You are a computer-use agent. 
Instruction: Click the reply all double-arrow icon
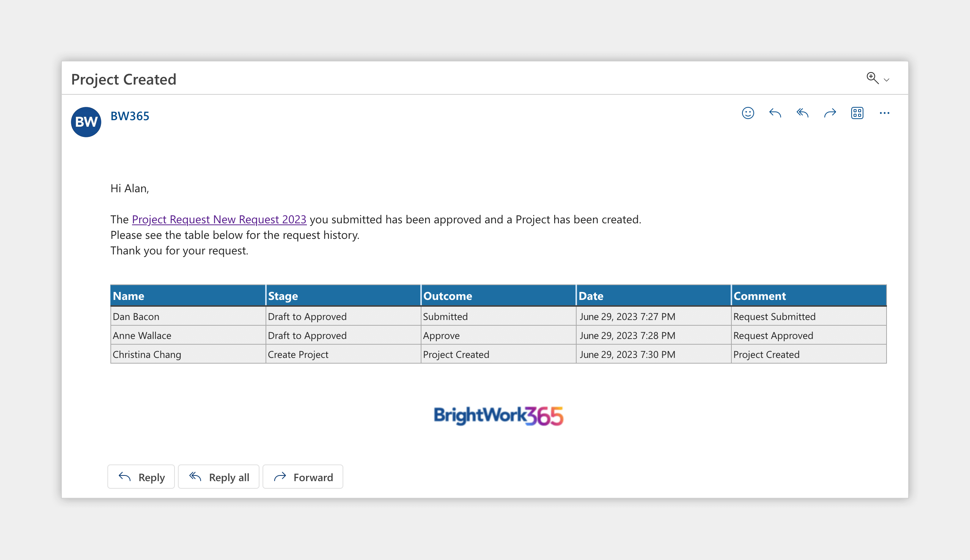click(x=802, y=113)
